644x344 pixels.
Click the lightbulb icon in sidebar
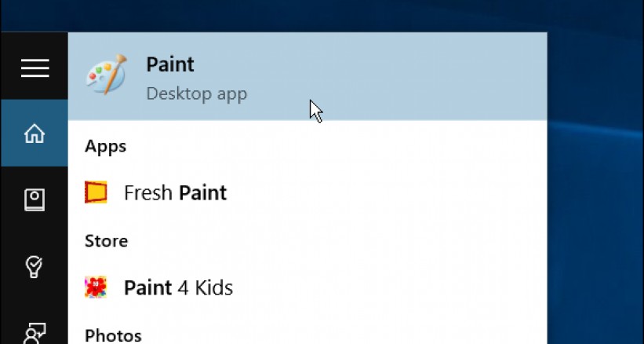(x=35, y=267)
